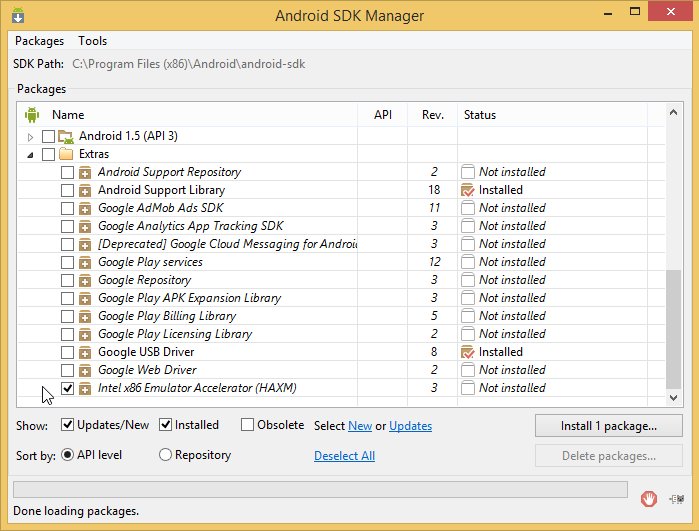Click the SDK Path text field
Viewport: 699px width, 531px height.
point(189,64)
